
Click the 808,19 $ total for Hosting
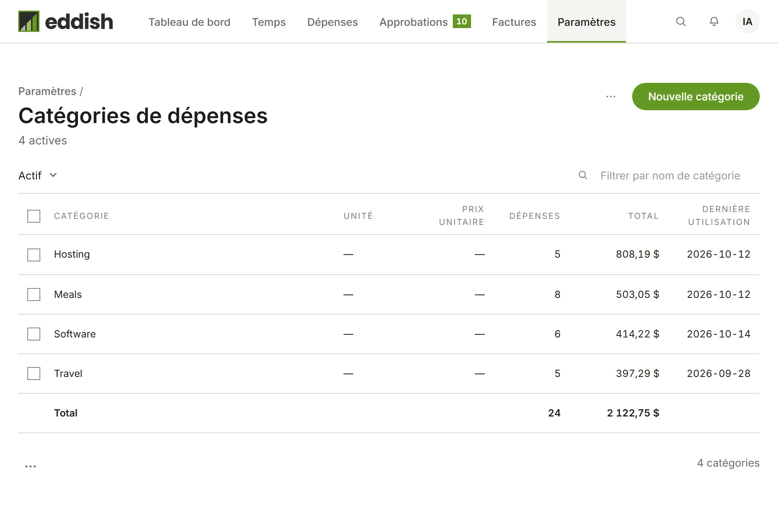pos(637,254)
